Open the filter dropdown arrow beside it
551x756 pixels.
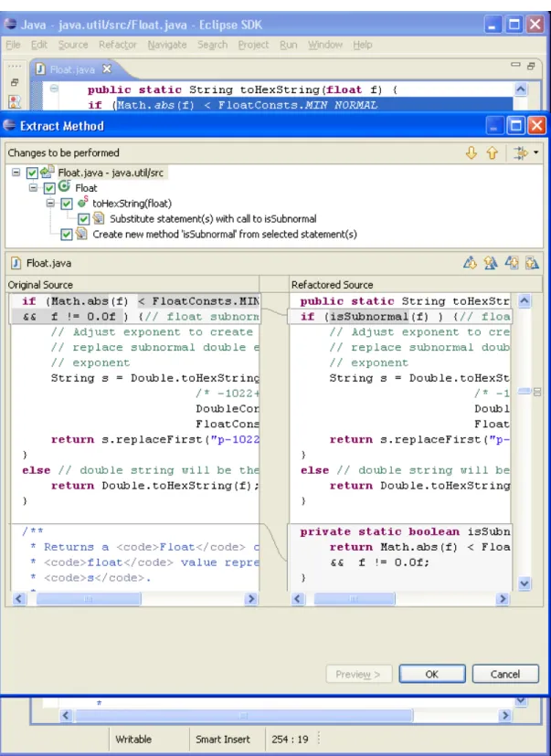coord(536,152)
